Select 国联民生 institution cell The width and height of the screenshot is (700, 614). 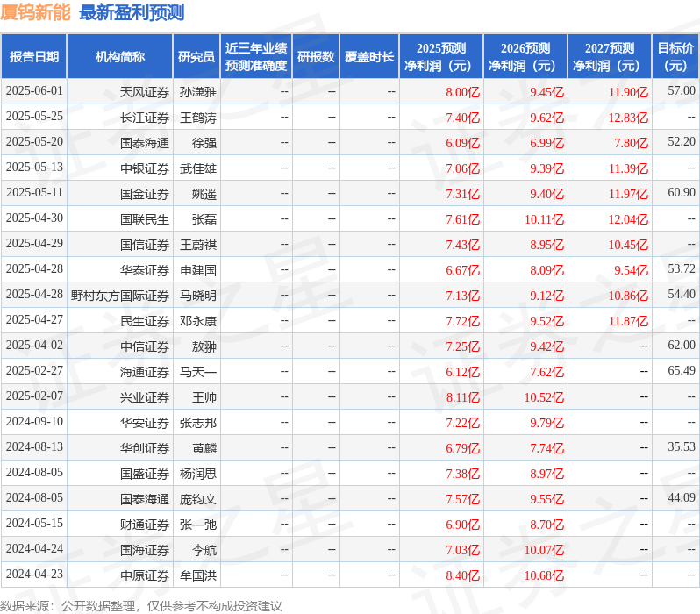click(x=145, y=219)
